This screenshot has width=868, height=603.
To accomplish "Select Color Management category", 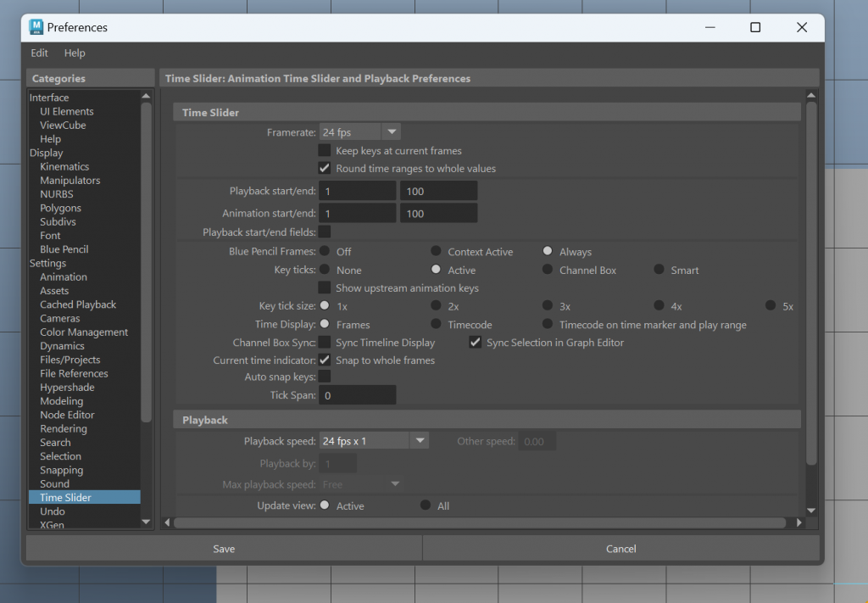I will coord(84,332).
